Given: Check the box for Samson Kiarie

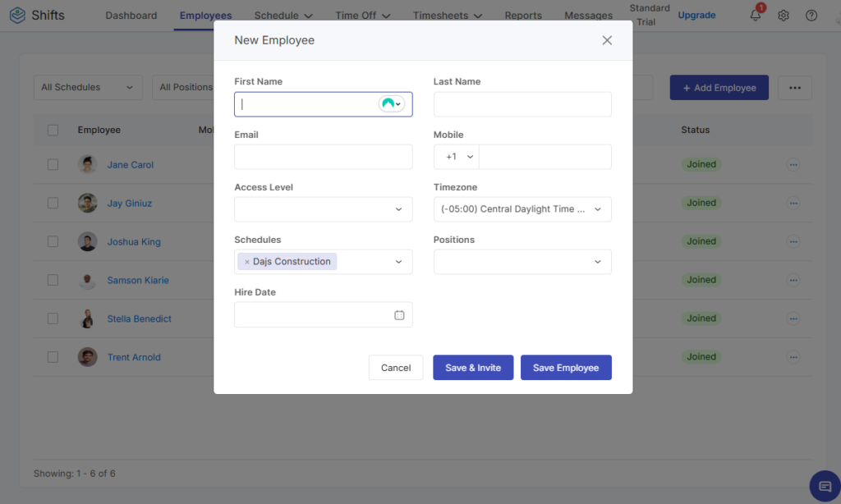Looking at the screenshot, I should click(53, 280).
